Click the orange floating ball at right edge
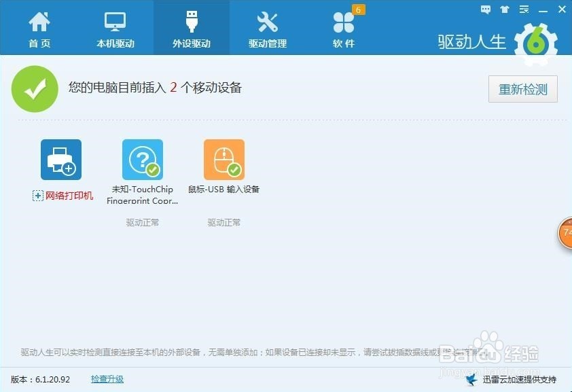Screen dimensions: 572x392 pos(565,233)
